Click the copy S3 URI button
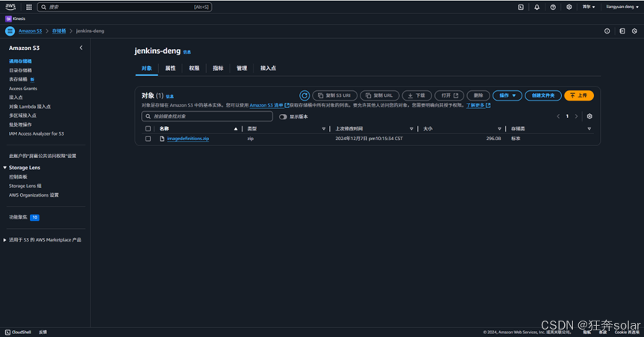Image resolution: width=644 pixels, height=337 pixels. click(x=335, y=95)
